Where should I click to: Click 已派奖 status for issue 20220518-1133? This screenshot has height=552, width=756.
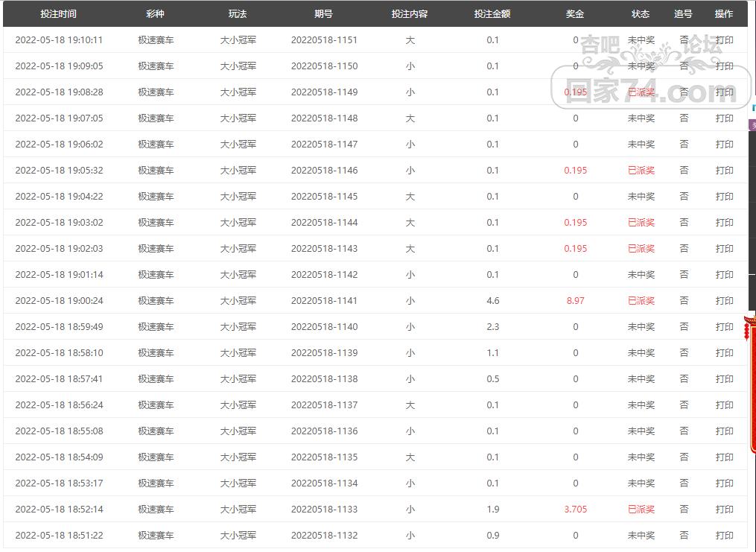click(641, 509)
